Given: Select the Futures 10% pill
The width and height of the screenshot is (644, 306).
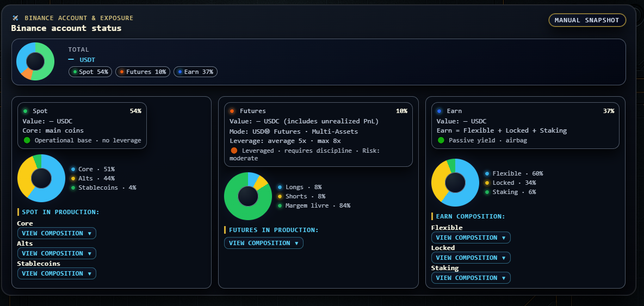Looking at the screenshot, I should coord(143,72).
